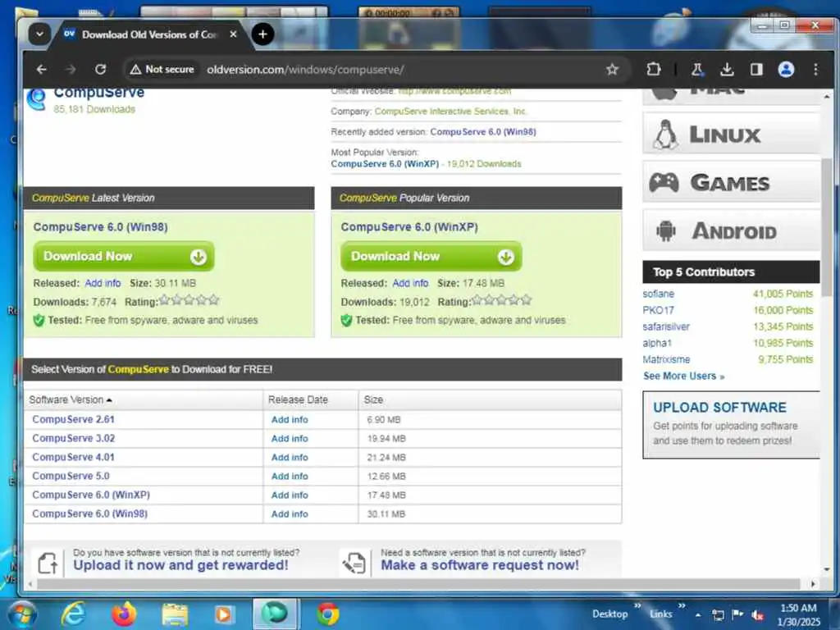
Task: Open the Chrome profile avatar
Action: (786, 69)
